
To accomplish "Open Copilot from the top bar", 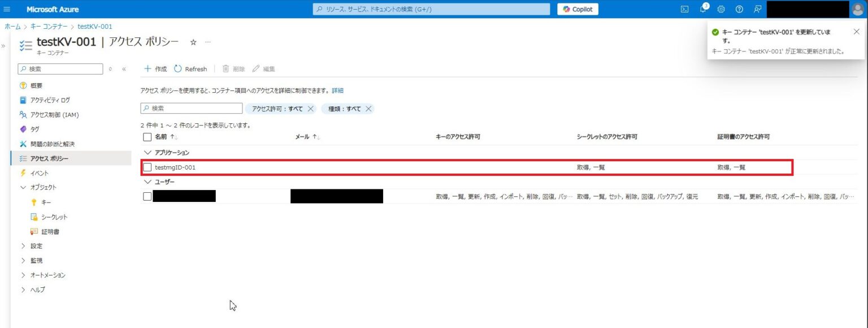I will coord(578,9).
